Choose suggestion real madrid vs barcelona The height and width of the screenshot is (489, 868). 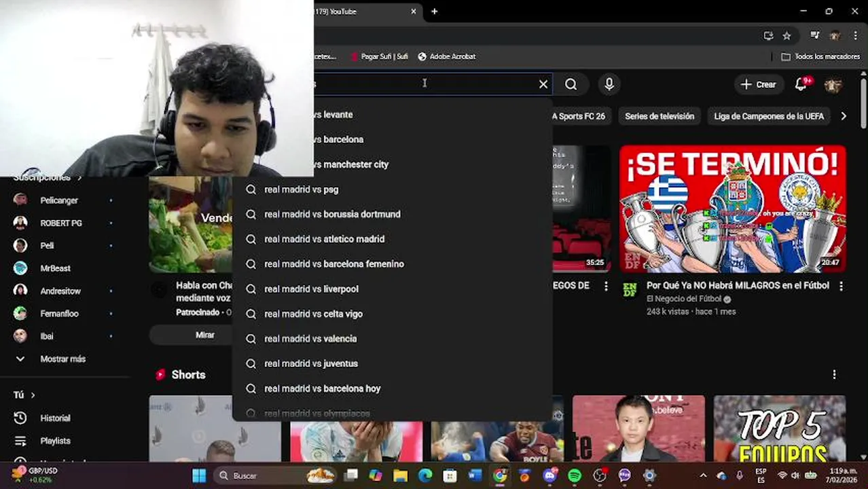(393, 139)
